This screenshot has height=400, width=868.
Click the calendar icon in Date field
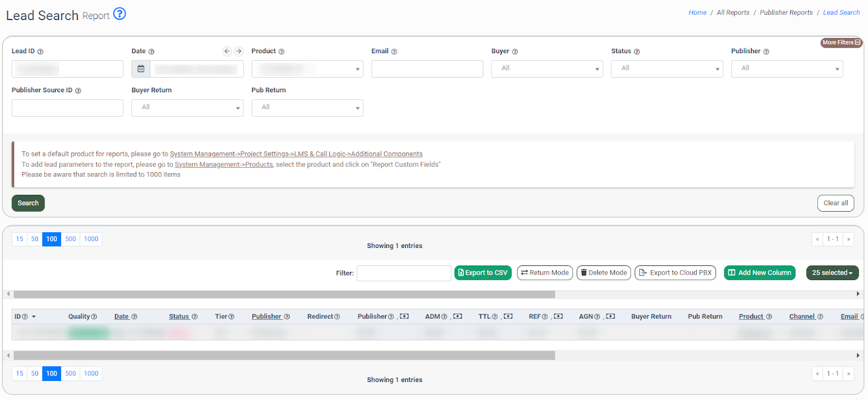tap(141, 69)
